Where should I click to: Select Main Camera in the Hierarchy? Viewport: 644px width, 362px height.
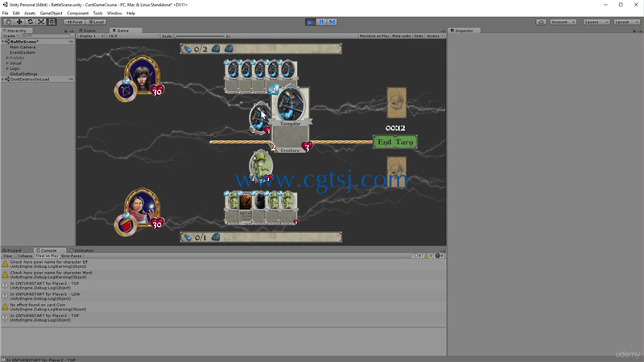tap(23, 47)
